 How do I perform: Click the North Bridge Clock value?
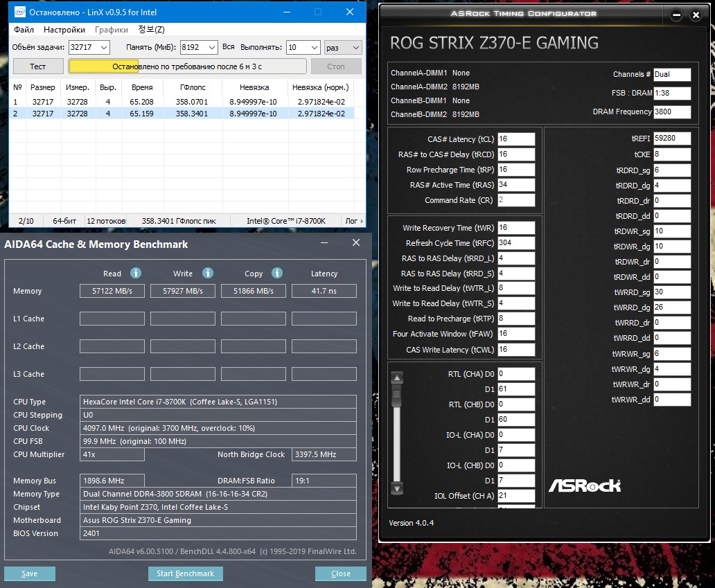click(324, 454)
